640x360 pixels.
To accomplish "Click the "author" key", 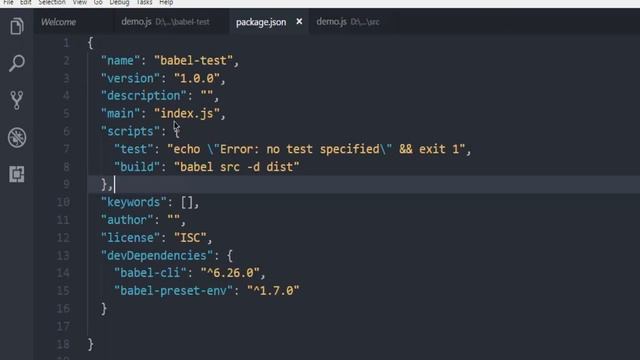I will click(127, 220).
